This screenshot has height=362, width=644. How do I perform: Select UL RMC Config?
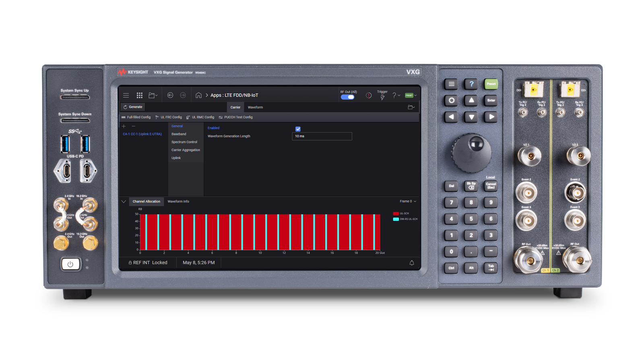coord(200,117)
